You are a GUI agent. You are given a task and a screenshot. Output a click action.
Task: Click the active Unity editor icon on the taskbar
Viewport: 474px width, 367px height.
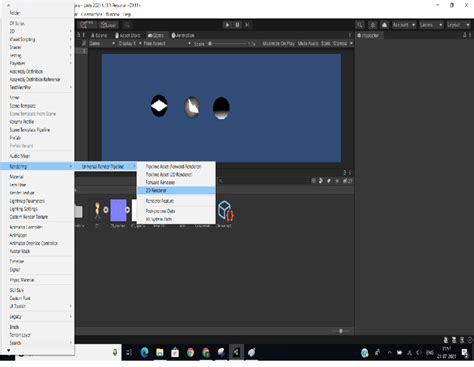pyautogui.click(x=236, y=352)
